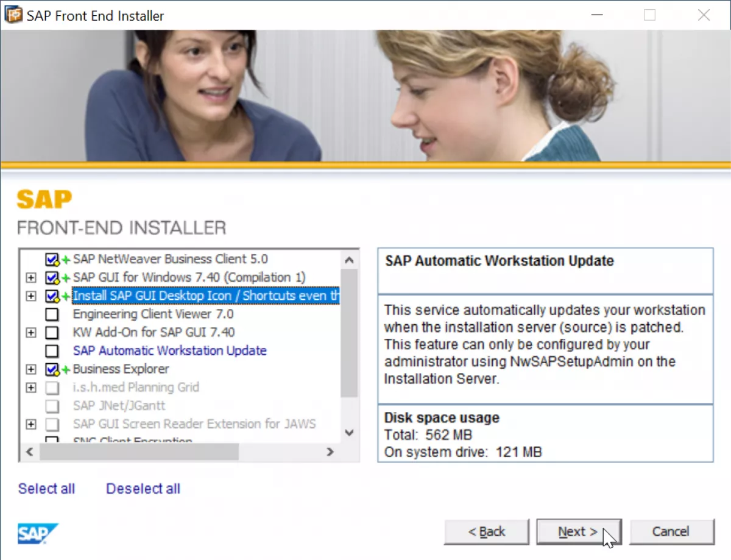Toggle Install SAP GUI Desktop Icon checkbox
The width and height of the screenshot is (731, 560).
click(52, 296)
